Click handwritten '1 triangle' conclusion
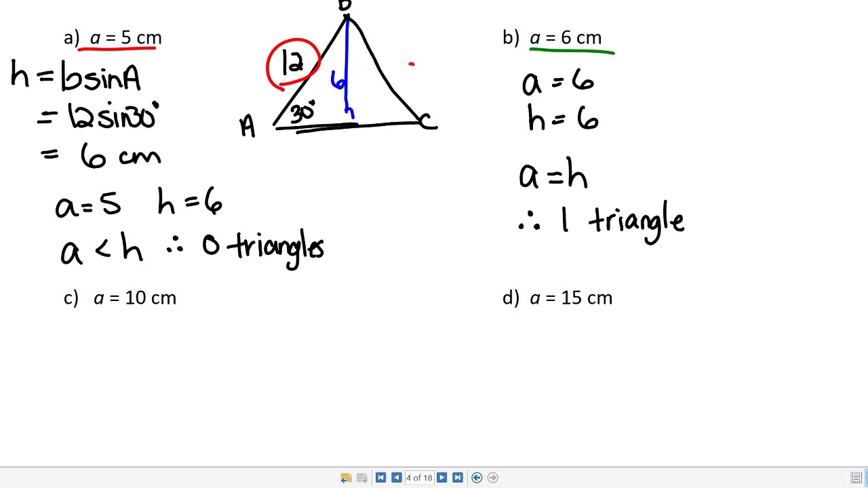 pyautogui.click(x=622, y=221)
